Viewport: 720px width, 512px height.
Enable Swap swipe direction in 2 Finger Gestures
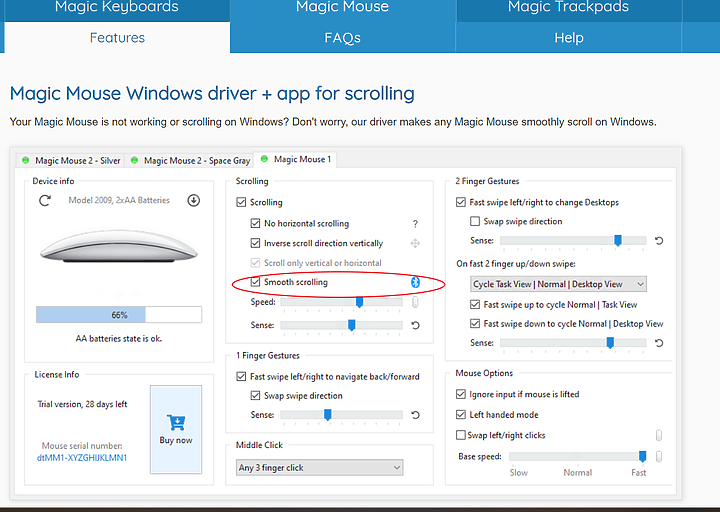[x=475, y=221]
